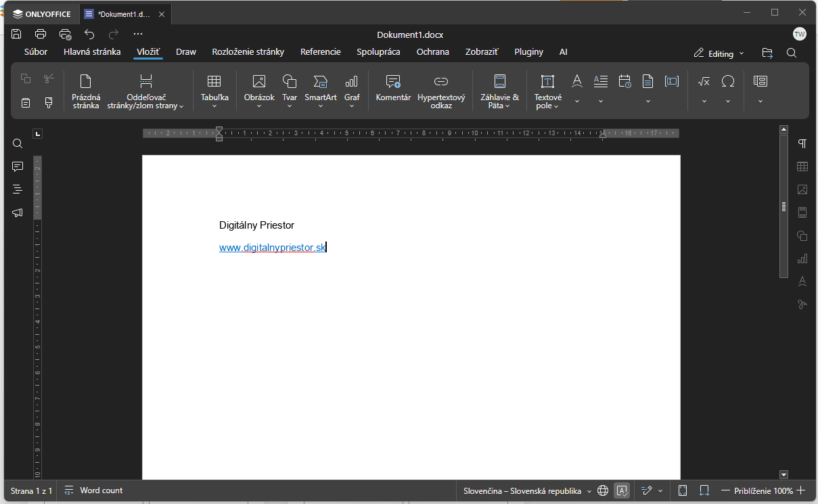The width and height of the screenshot is (818, 504).
Task: Click the Hypertextový odkaz icon
Action: 441,82
